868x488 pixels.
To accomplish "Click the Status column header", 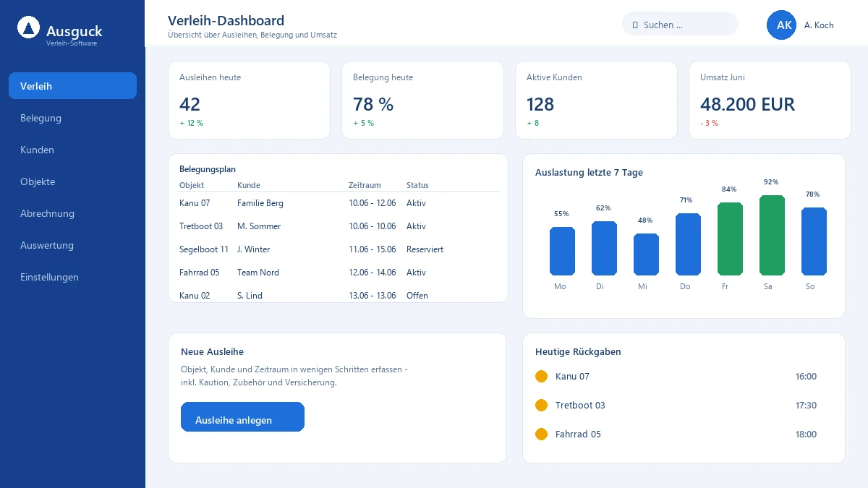I will [417, 185].
